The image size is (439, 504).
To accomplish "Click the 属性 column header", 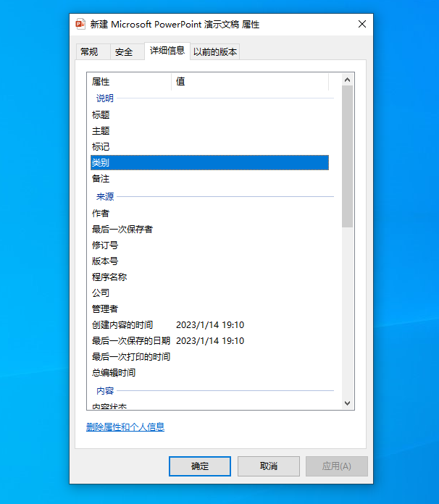I will 129,82.
